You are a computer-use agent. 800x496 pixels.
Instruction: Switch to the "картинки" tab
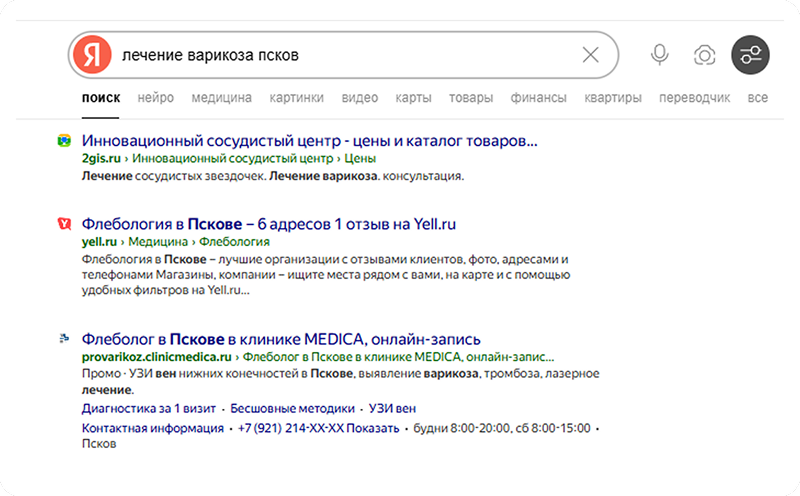click(x=296, y=98)
